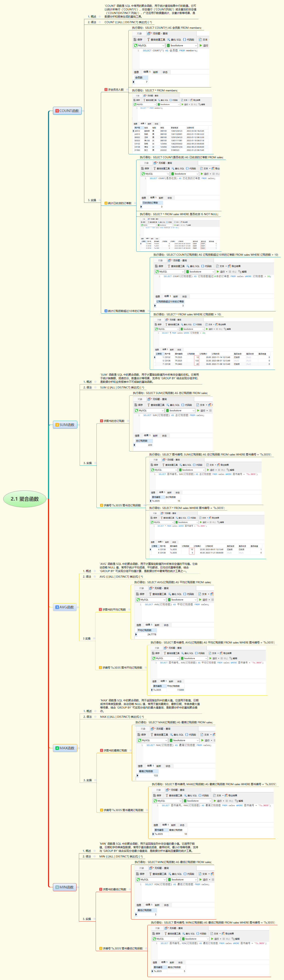This screenshot has height=980, width=284.
Task: Click 解释 in SUM Ts.3035 query screenshot
Action: pyautogui.click(x=230, y=470)
